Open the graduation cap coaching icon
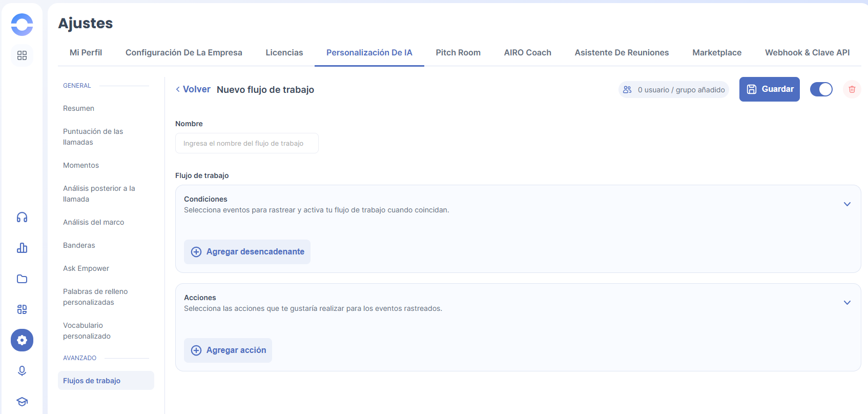Viewport: 868px width, 414px height. (x=22, y=402)
